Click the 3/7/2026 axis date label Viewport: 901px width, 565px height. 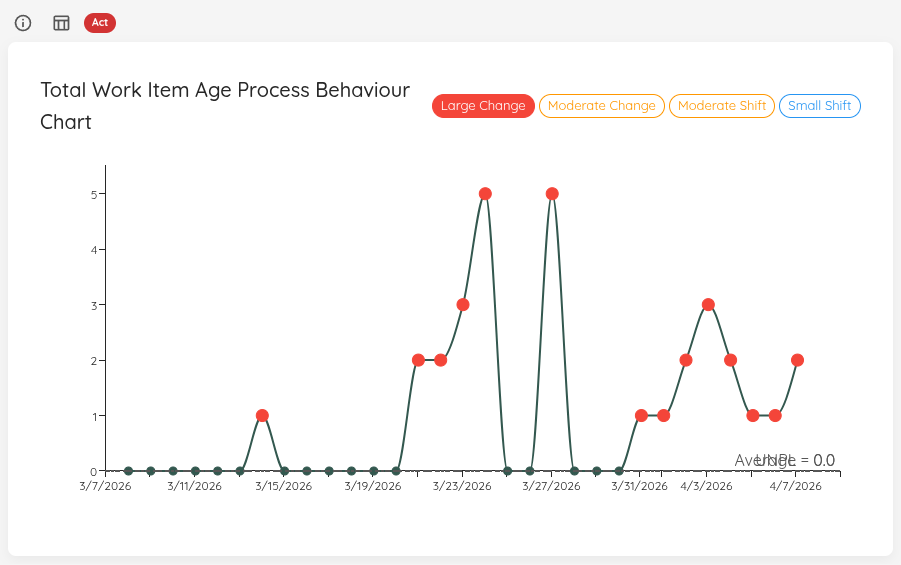coord(105,486)
